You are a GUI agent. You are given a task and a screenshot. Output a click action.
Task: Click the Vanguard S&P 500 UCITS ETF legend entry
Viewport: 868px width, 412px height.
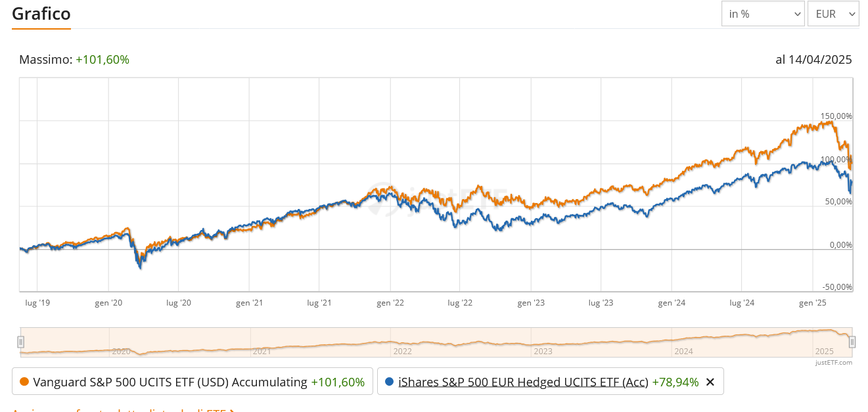tap(193, 381)
